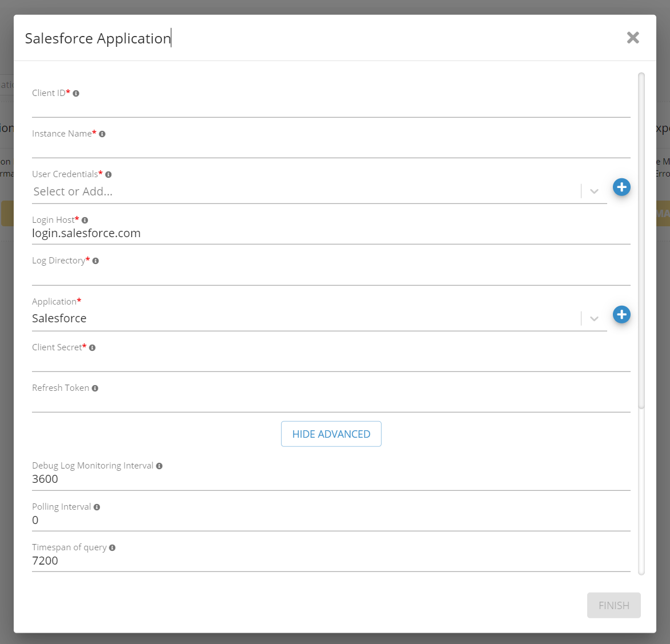Viewport: 670px width, 644px height.
Task: Open the Application selection dropdown
Action: [594, 318]
